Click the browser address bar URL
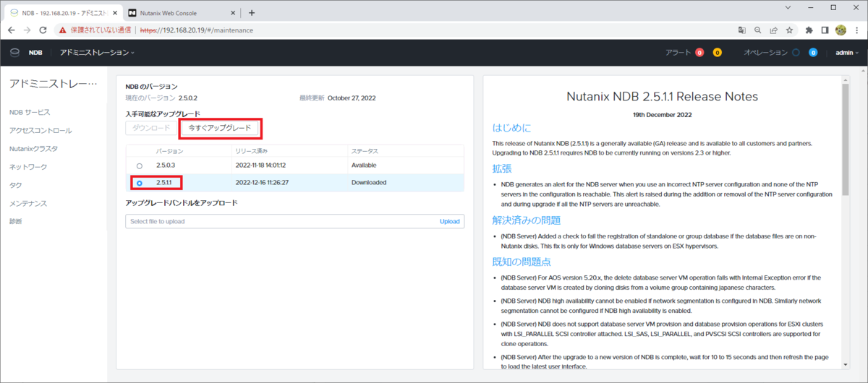 pos(196,30)
